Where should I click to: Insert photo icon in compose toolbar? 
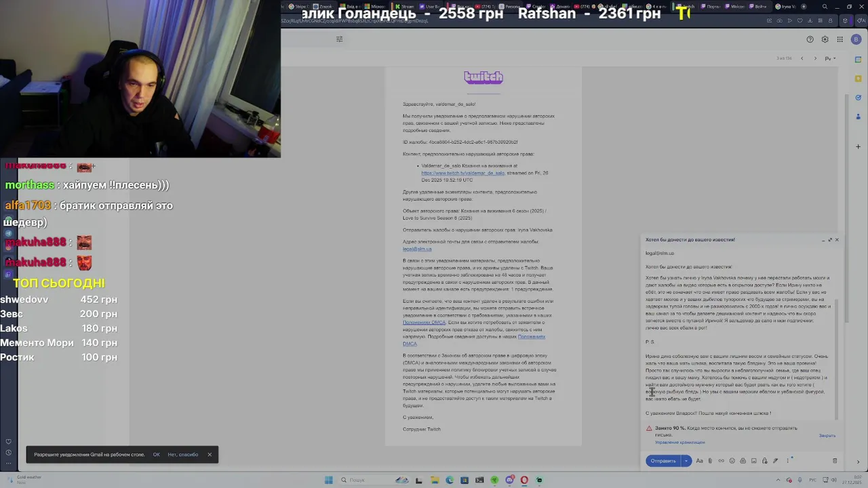click(754, 461)
